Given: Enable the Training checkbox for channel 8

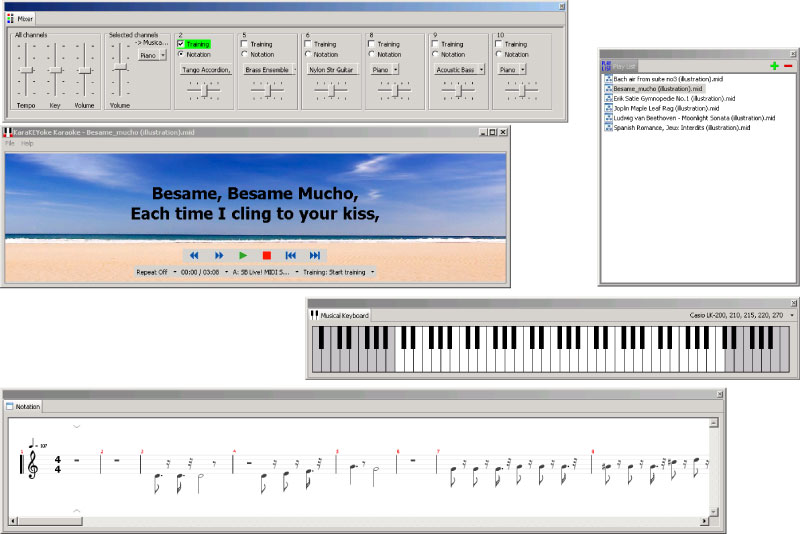Looking at the screenshot, I should click(371, 44).
